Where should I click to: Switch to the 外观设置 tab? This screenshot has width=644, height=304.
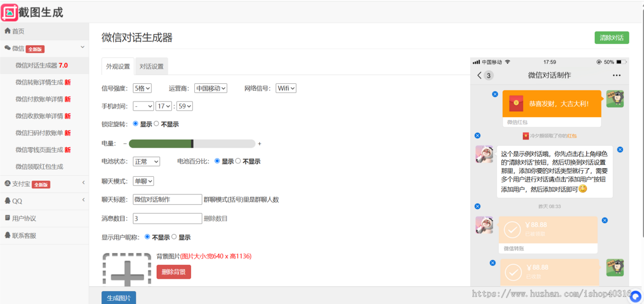[118, 67]
